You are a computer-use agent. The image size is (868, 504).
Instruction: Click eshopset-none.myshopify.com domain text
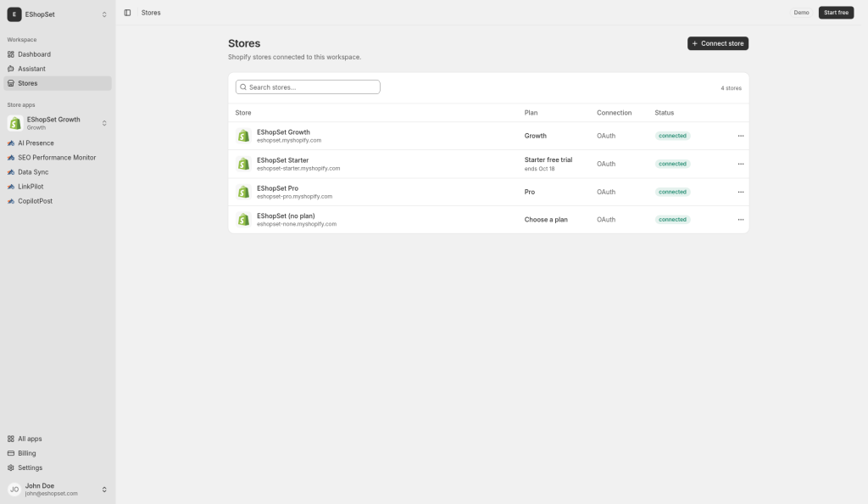pos(297,224)
